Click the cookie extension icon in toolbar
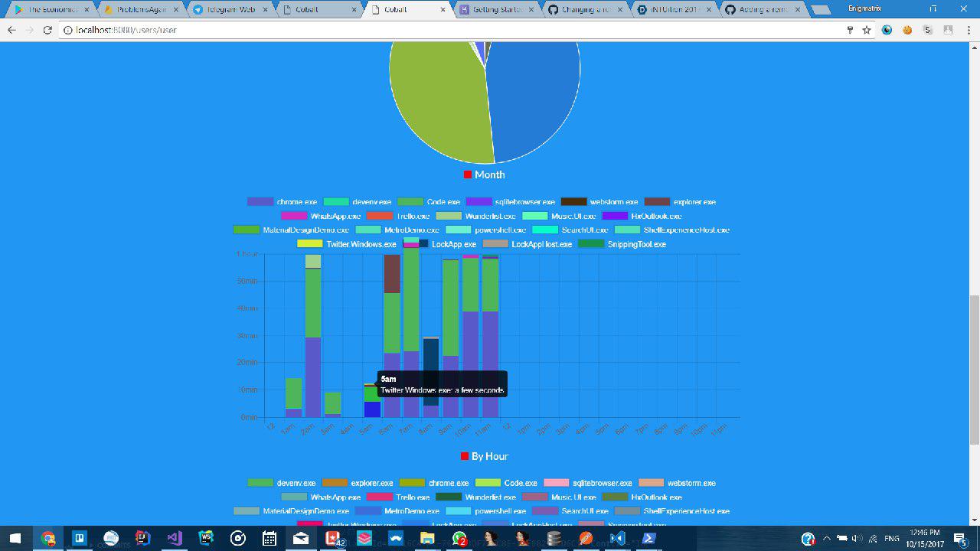The image size is (980, 551). pos(907,30)
